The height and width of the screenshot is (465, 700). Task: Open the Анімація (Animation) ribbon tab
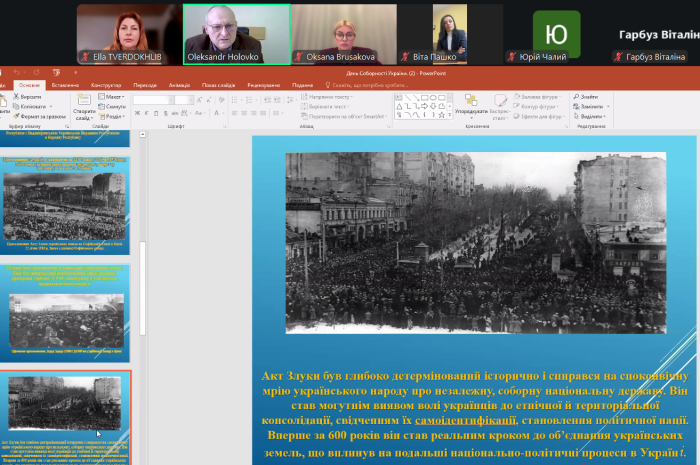pyautogui.click(x=179, y=85)
